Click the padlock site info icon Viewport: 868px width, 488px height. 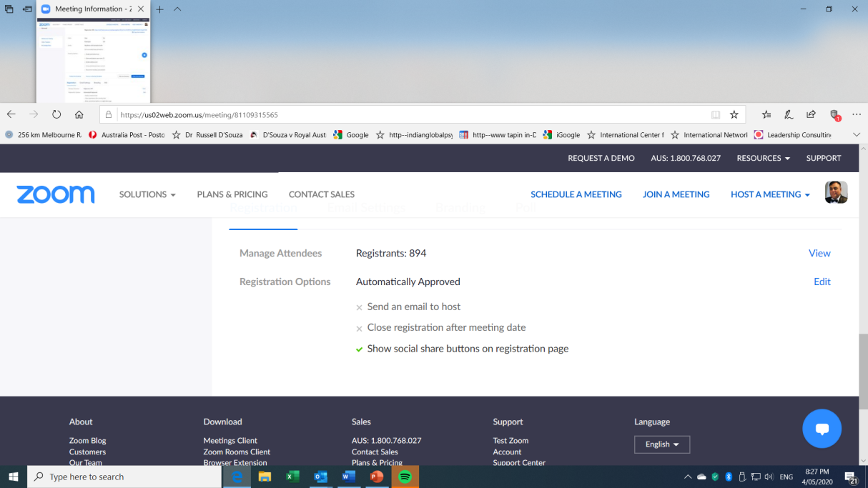109,114
